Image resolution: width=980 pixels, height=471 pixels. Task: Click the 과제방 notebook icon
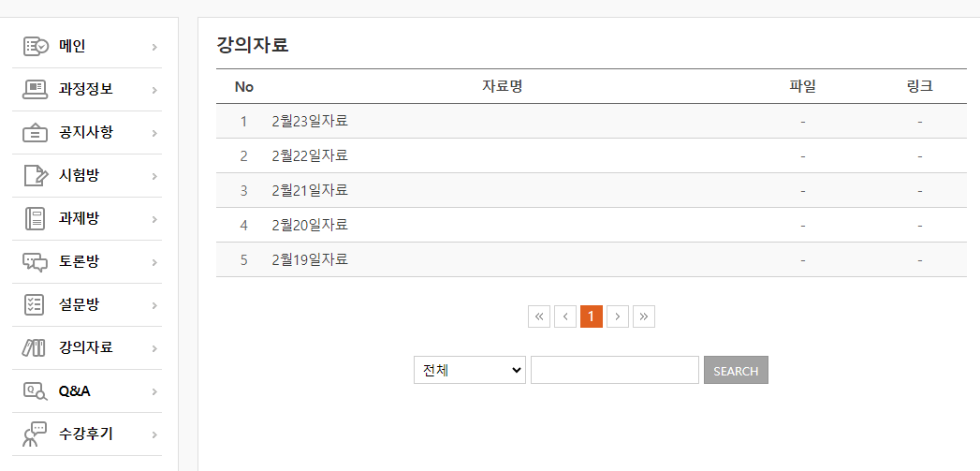[36, 218]
